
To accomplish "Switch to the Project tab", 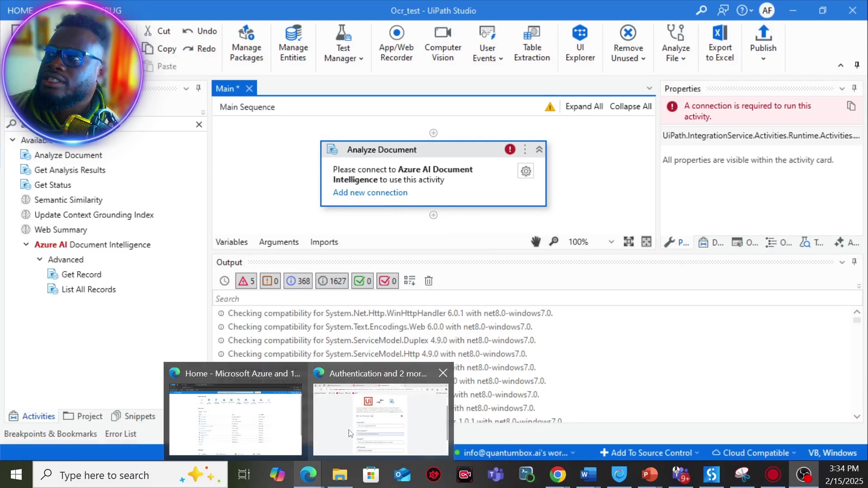I will [83, 416].
